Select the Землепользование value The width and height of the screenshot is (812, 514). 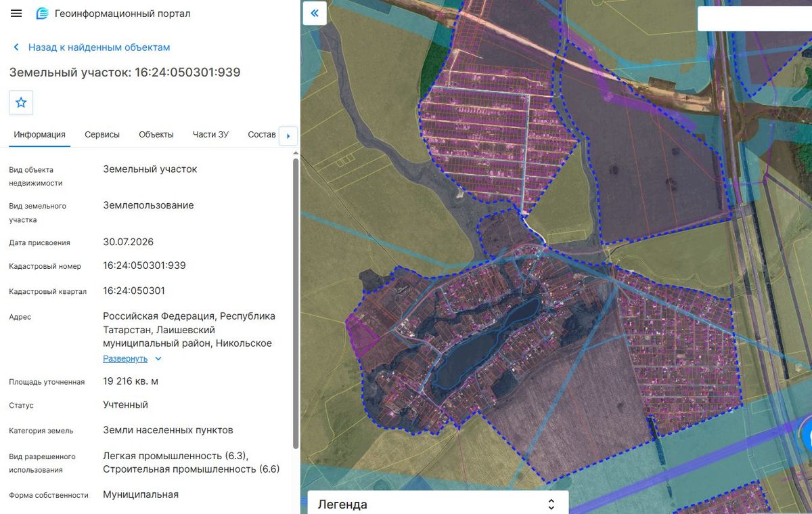(148, 205)
